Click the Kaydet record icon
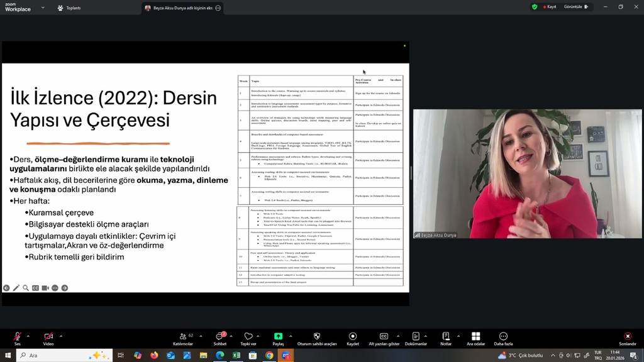Viewport: 644px width, 362px height. [x=353, y=337]
